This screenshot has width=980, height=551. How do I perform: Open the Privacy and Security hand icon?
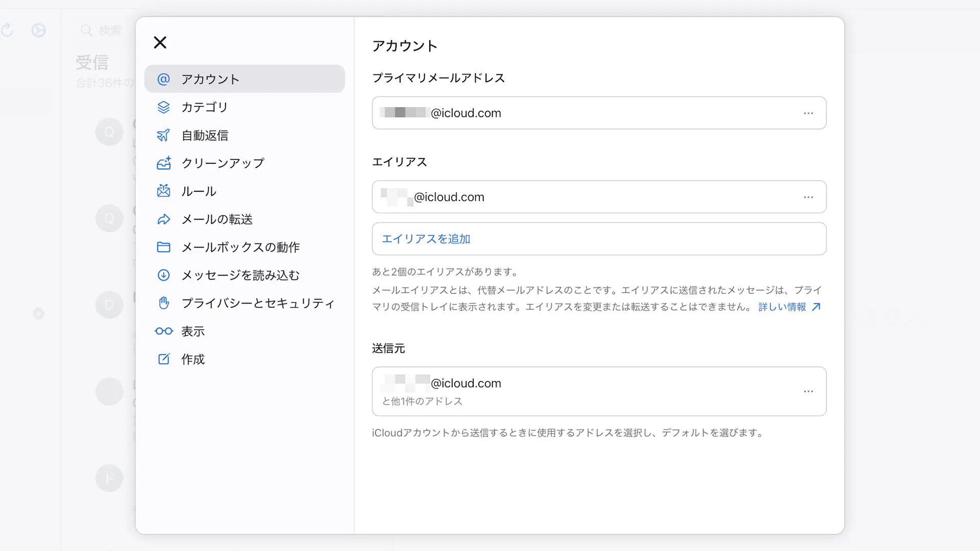(163, 303)
